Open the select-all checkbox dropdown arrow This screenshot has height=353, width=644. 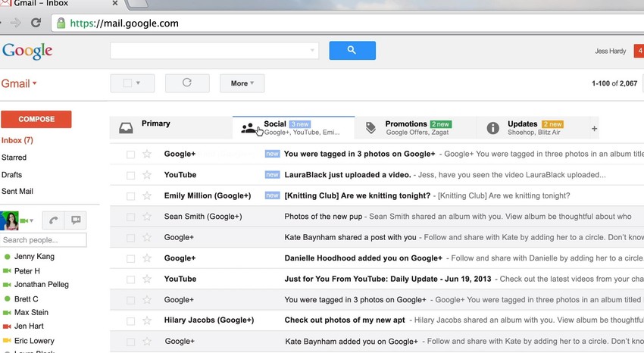[138, 83]
